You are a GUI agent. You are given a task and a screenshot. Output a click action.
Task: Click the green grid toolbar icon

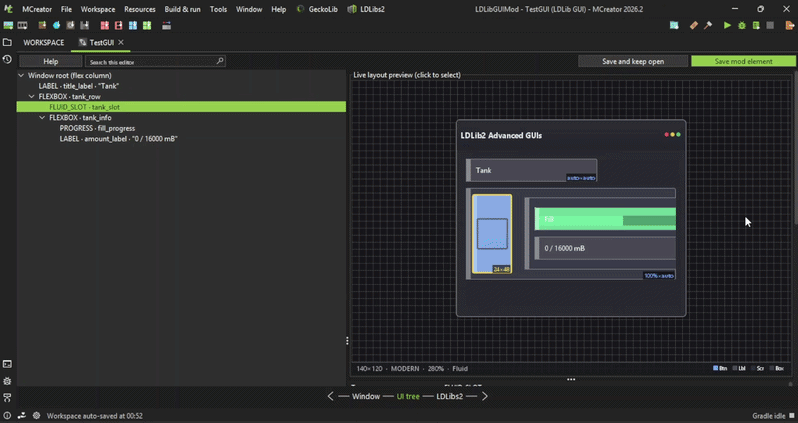(147, 25)
